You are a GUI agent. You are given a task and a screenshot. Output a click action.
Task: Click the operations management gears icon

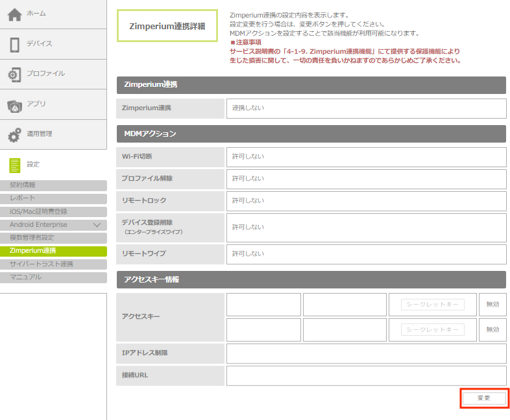[14, 135]
